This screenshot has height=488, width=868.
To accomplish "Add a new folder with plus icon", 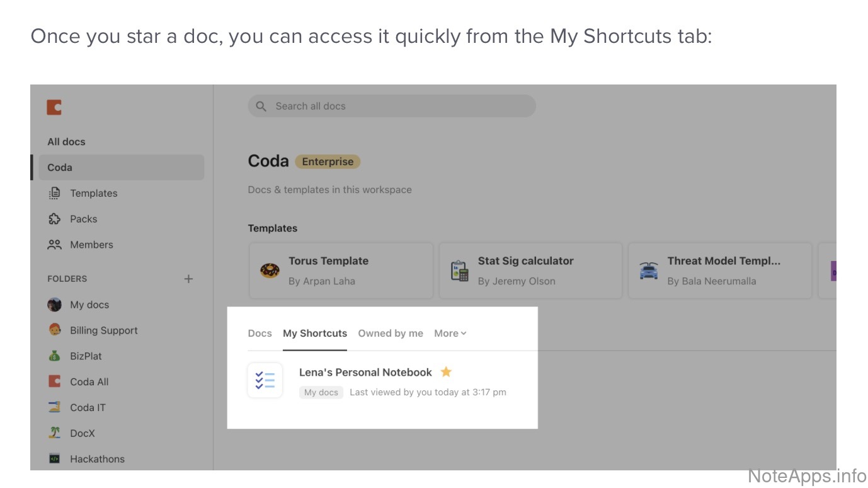I will (188, 279).
